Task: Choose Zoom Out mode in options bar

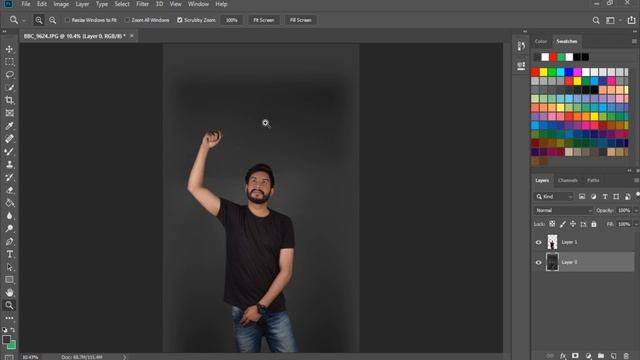Action: coord(53,20)
